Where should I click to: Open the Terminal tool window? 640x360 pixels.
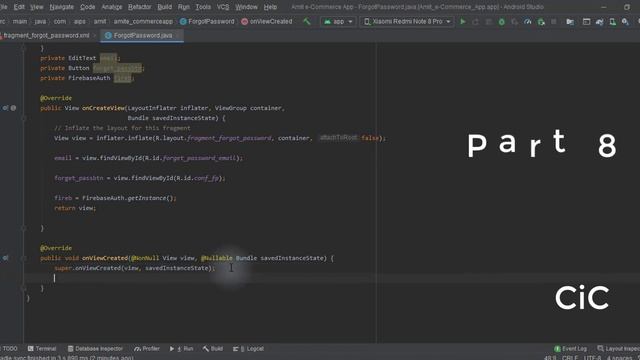(x=42, y=349)
